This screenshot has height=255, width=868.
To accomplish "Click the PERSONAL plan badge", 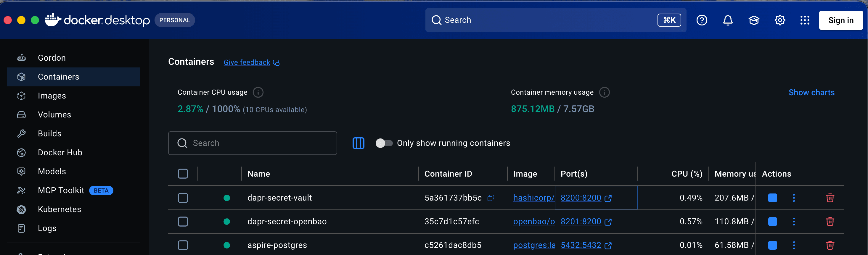I will (x=175, y=20).
